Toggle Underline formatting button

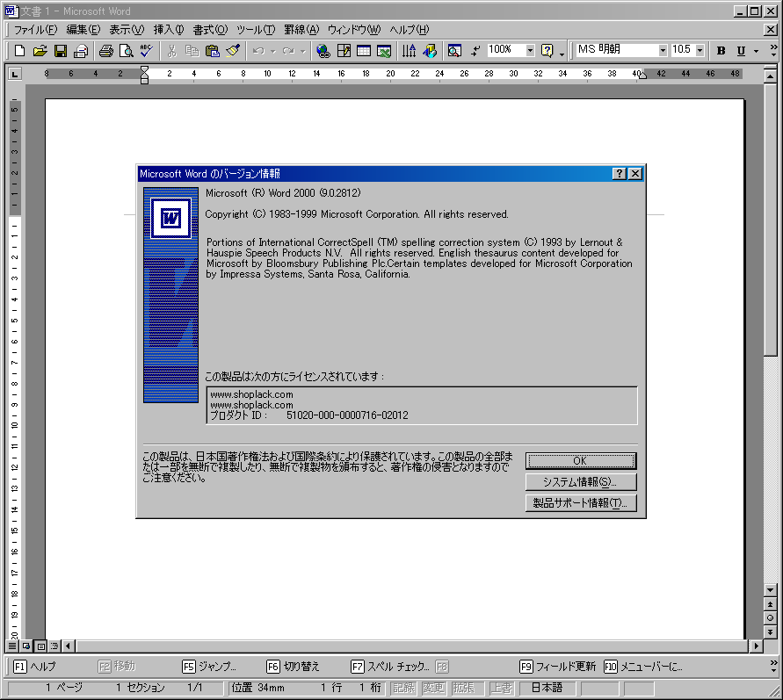pyautogui.click(x=741, y=51)
